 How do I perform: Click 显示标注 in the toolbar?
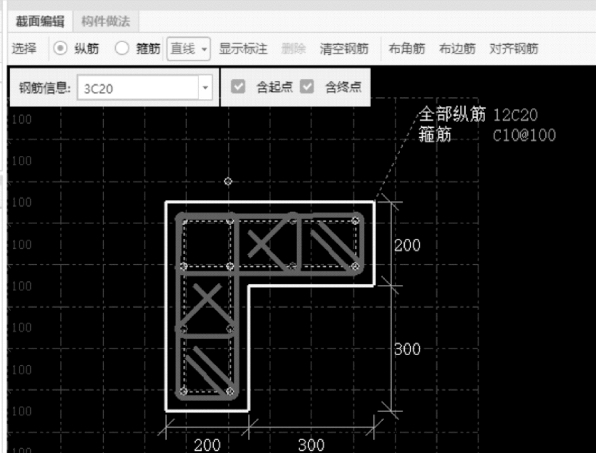tap(243, 49)
